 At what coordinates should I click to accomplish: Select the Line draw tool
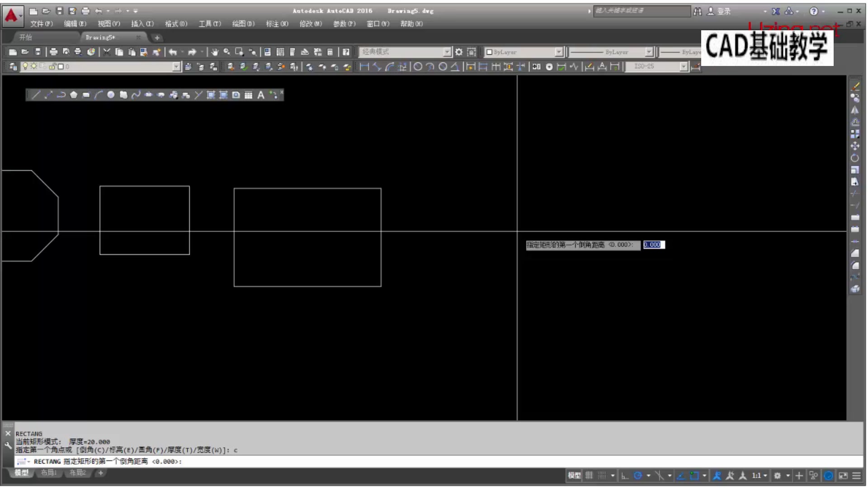[36, 95]
